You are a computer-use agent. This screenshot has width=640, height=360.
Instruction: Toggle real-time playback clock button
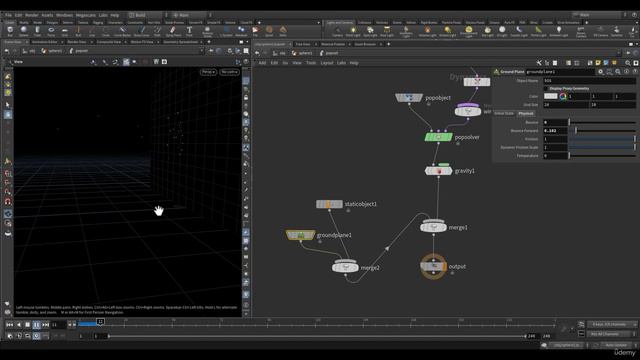[x=36, y=336]
